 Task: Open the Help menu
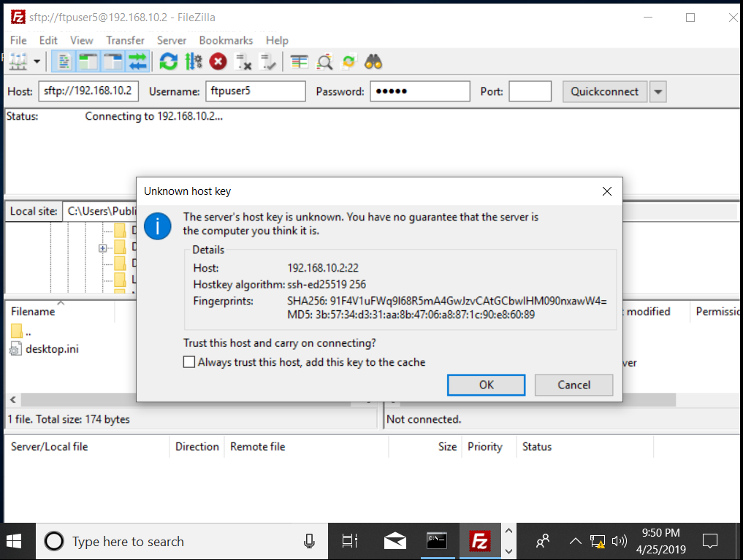tap(277, 40)
